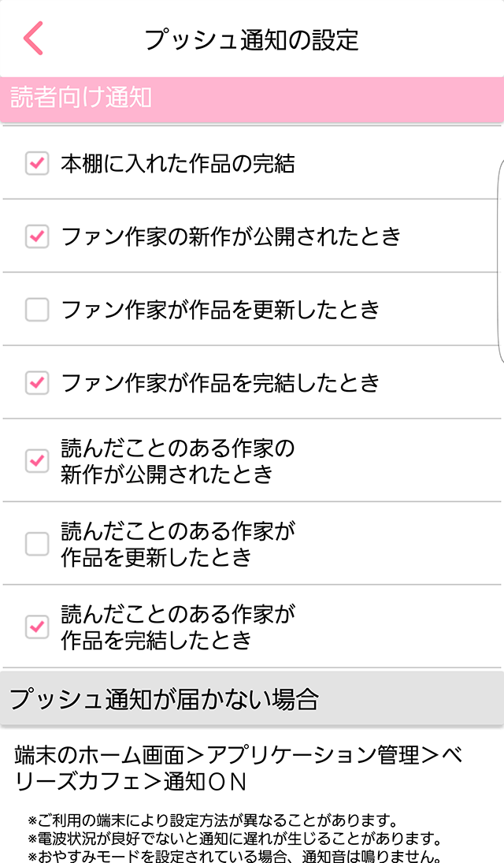
Task: Toggle the 読んだことのある作家が作品を完結したとき checkbox
Action: pos(37,627)
